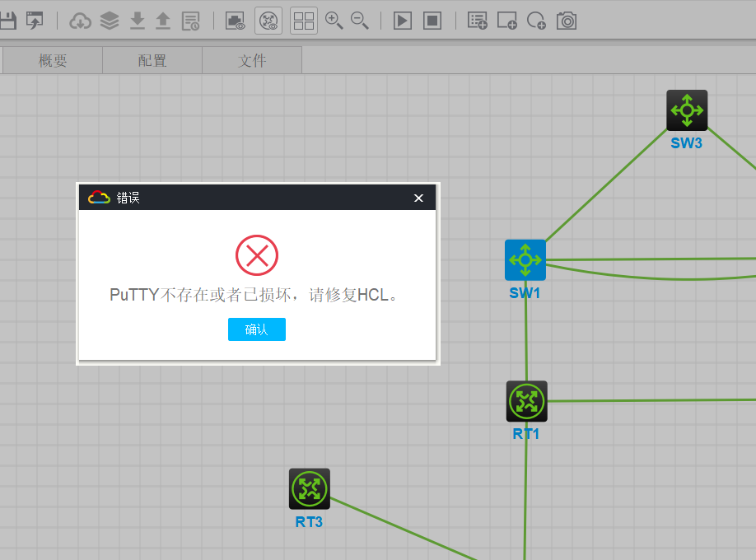This screenshot has height=560, width=756.
Task: Click the download arrow icon
Action: click(138, 21)
